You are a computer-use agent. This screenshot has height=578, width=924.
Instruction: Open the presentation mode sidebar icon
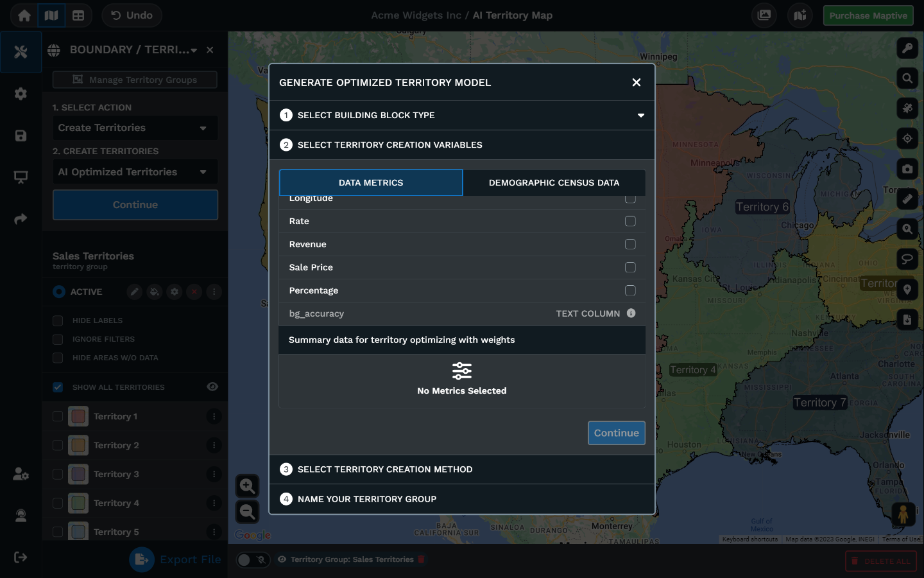coord(21,177)
